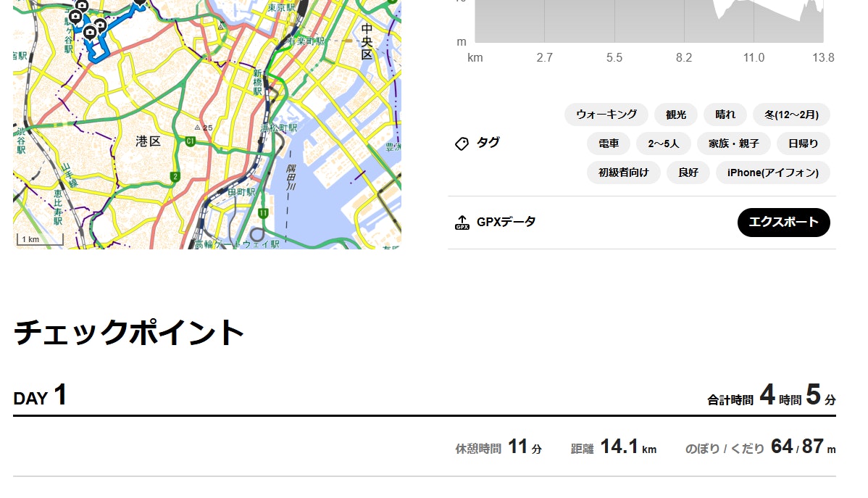
Task: Click the エクスポート button to export GPX data
Action: pyautogui.click(x=783, y=223)
